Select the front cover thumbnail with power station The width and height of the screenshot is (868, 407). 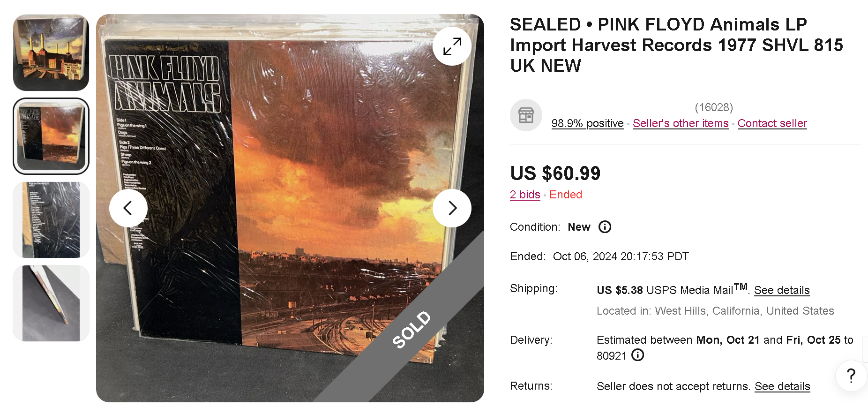pos(51,53)
